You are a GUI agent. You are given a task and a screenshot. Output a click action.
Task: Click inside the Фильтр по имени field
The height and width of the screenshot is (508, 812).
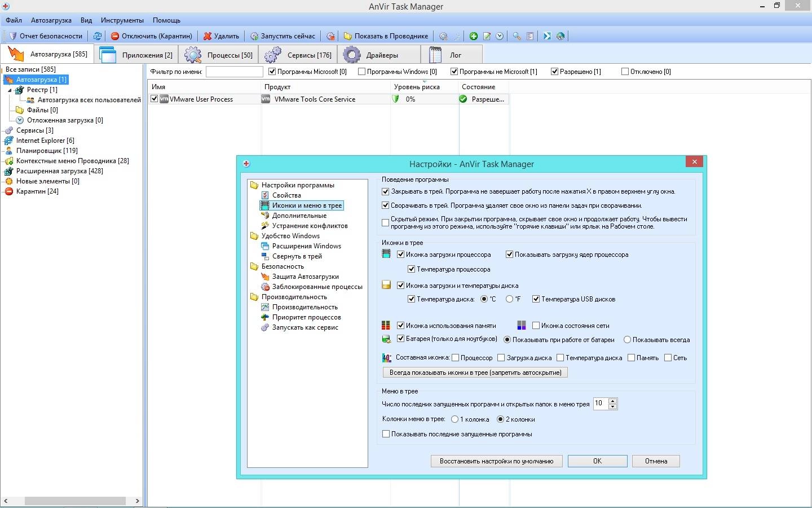pos(235,72)
